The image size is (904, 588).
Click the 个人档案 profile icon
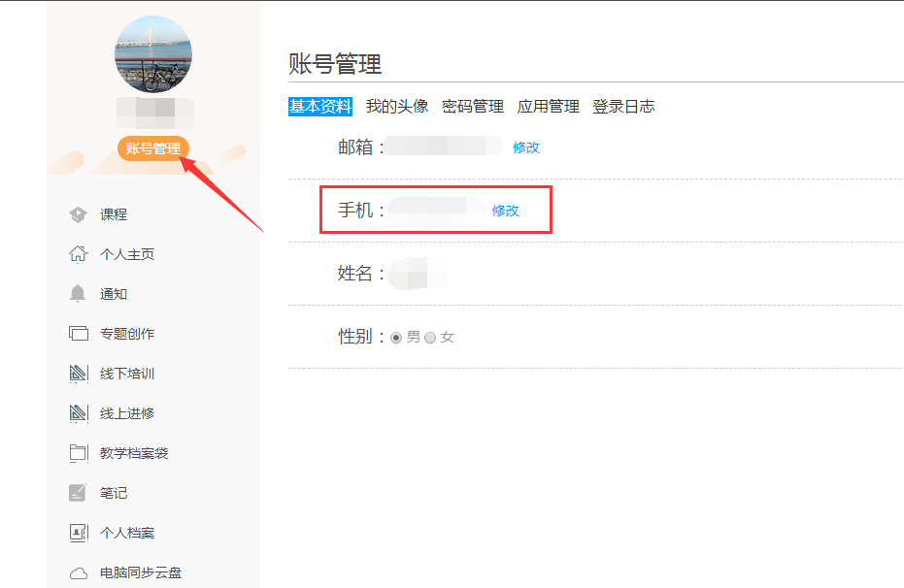coord(79,533)
